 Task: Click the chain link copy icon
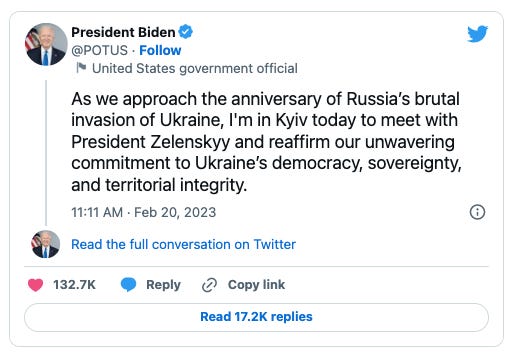(210, 285)
